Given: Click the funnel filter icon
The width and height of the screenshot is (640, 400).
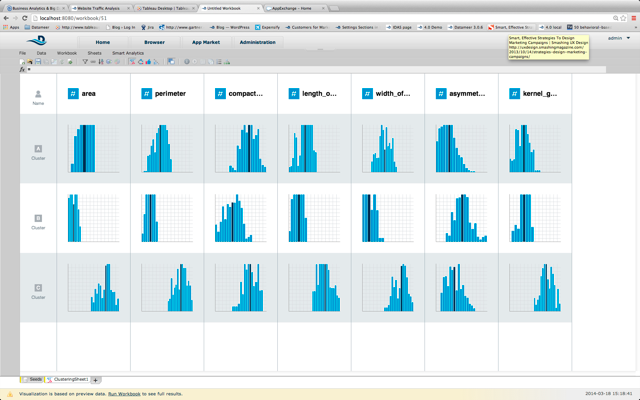Looking at the screenshot, I should [x=85, y=62].
